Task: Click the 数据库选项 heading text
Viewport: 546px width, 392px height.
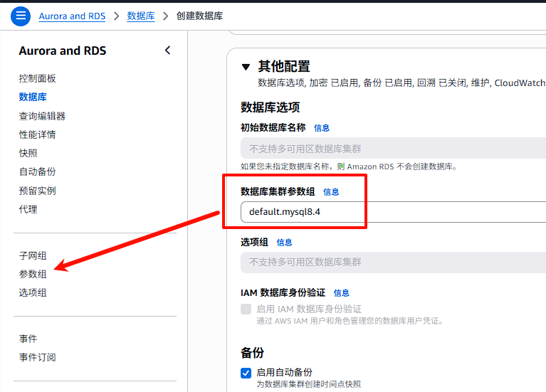Action: 271,107
